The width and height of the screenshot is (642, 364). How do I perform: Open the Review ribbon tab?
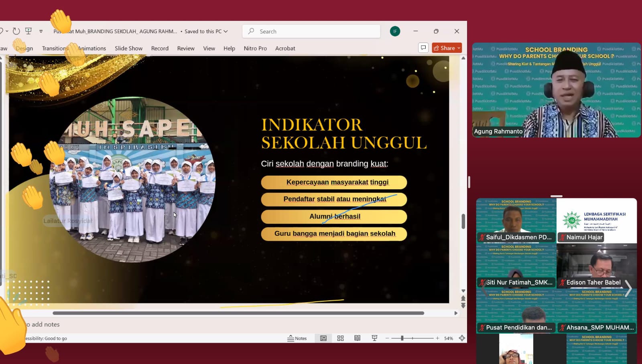pos(185,48)
